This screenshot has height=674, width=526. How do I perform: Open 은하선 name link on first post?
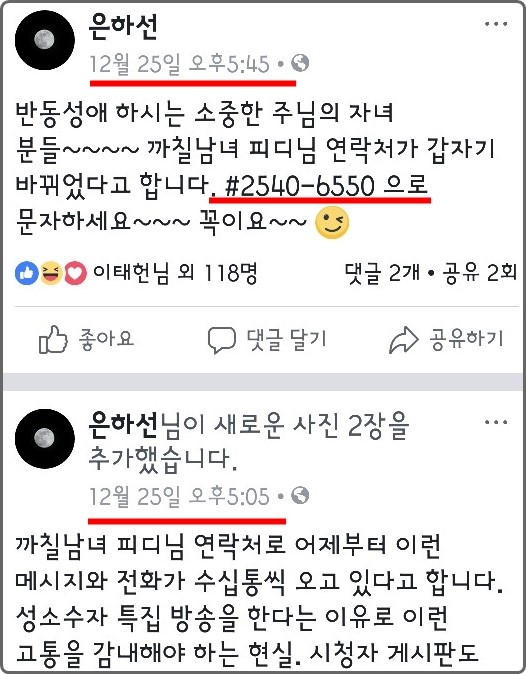123,27
